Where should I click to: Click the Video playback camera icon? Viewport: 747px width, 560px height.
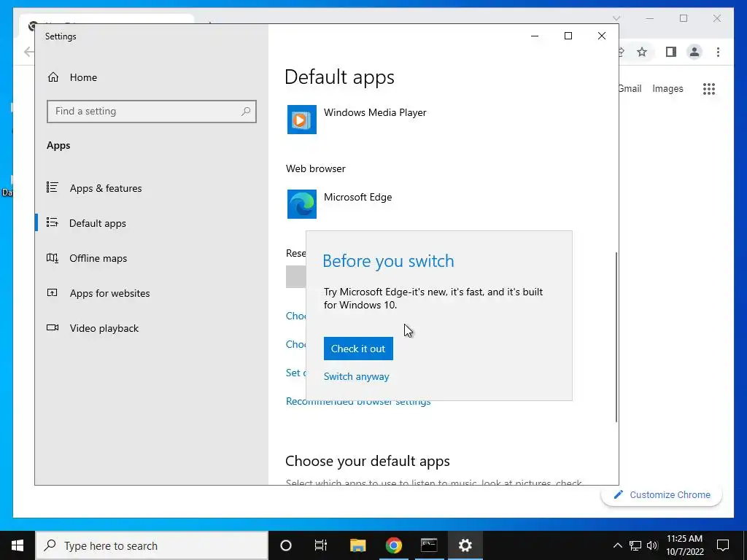point(53,327)
